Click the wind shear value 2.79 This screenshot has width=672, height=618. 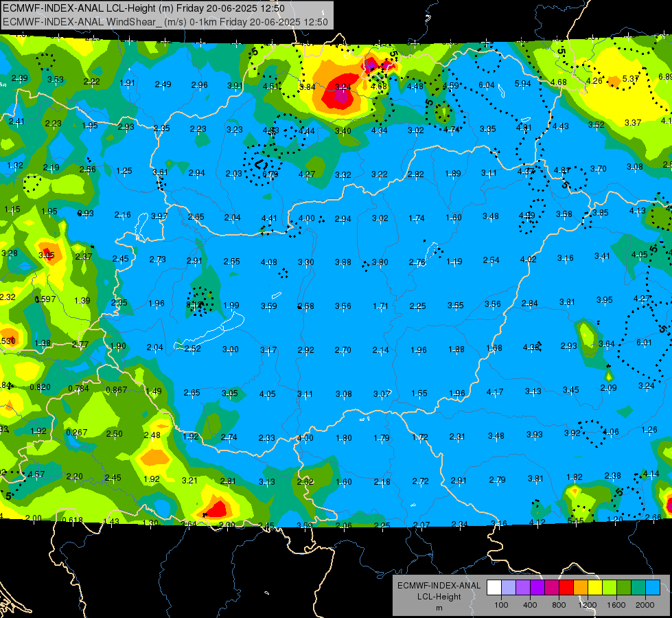497,479
